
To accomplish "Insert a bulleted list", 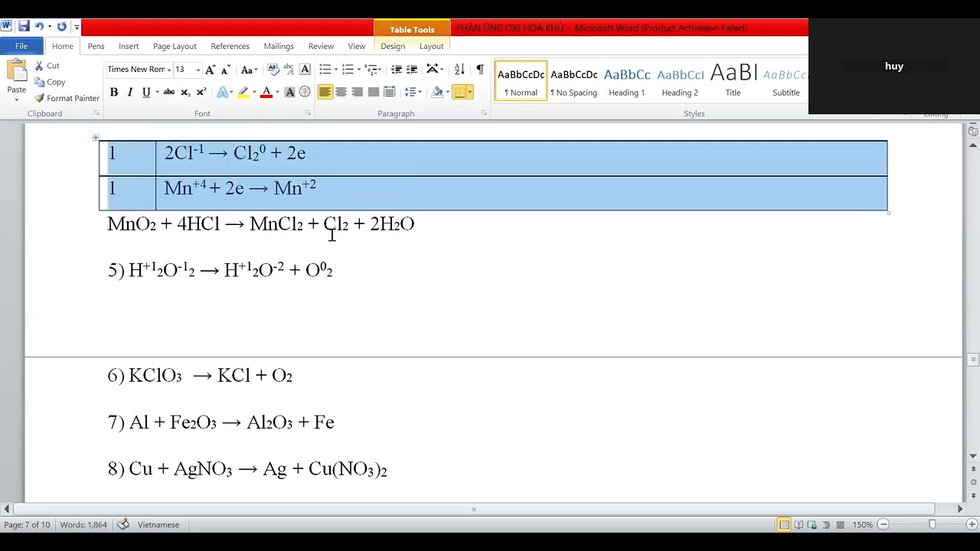I will click(x=325, y=70).
